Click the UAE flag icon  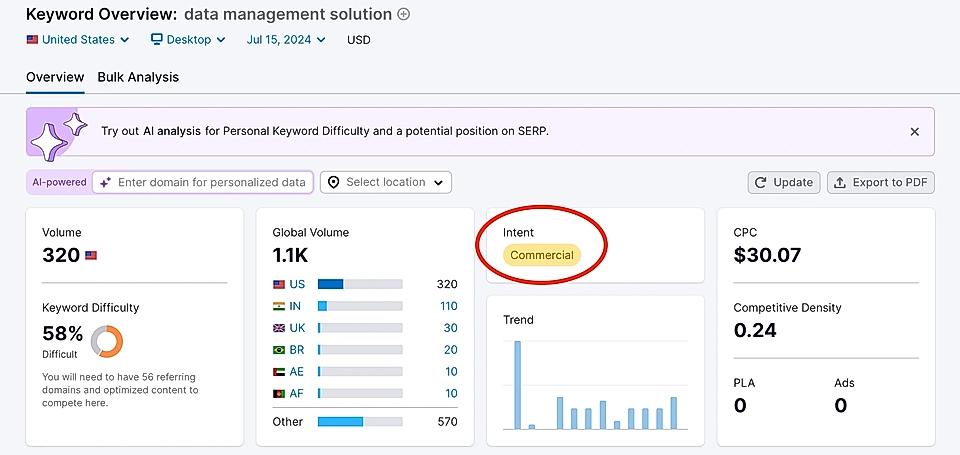[x=279, y=372]
